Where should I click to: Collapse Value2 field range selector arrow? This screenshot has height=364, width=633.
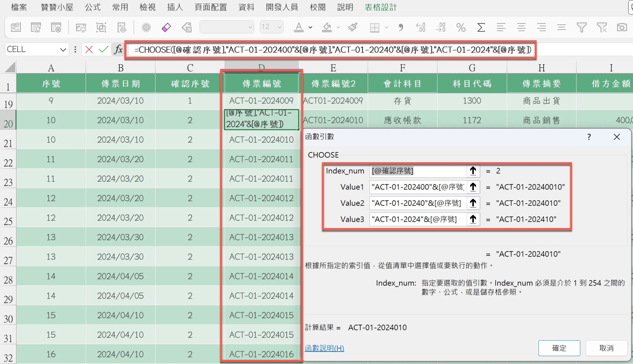(x=473, y=203)
